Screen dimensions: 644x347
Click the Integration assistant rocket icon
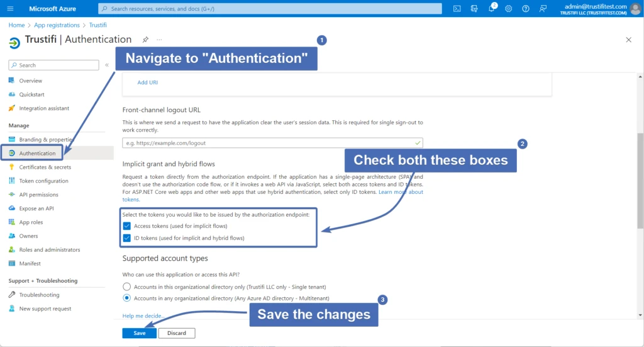click(x=11, y=108)
